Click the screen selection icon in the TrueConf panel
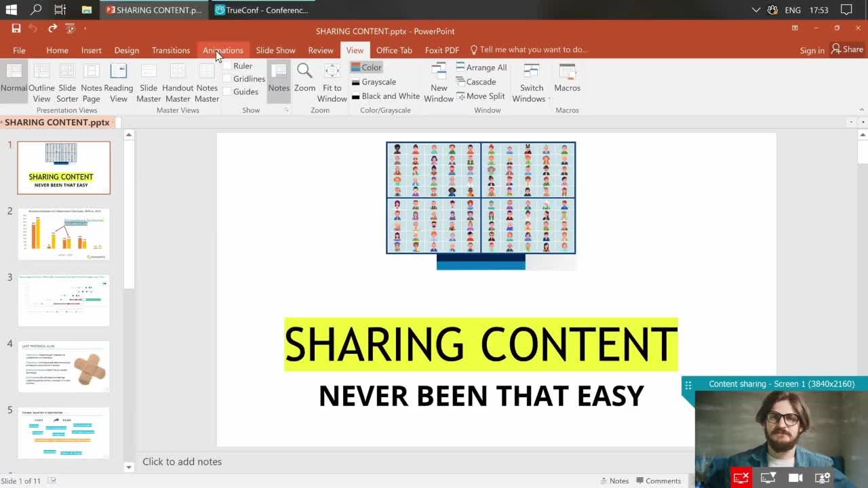The width and height of the screenshot is (868, 488). pos(768,478)
